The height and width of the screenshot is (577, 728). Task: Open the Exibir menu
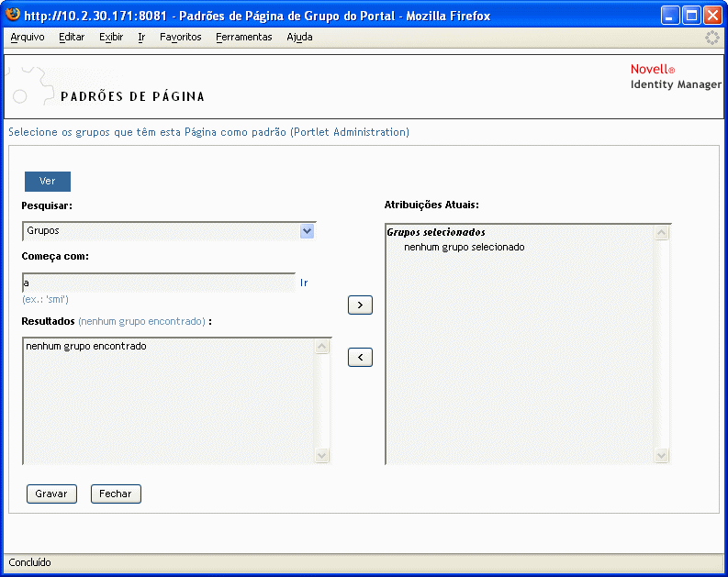pyautogui.click(x=111, y=37)
